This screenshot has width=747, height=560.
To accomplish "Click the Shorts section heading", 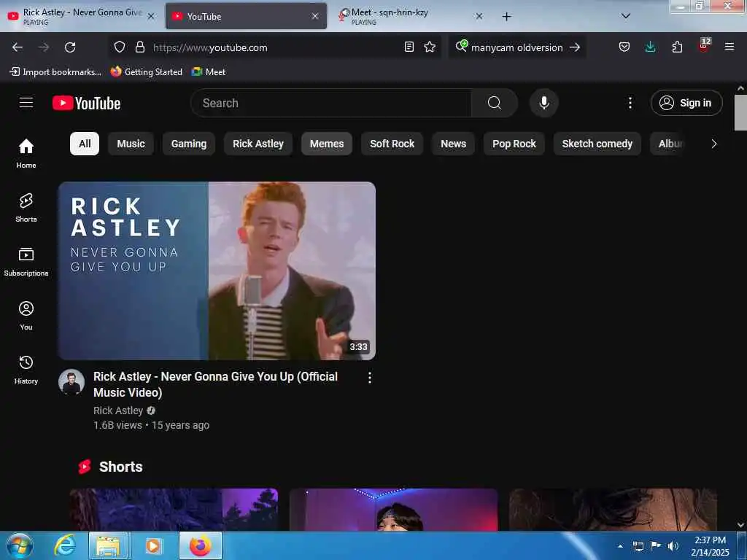I will point(120,467).
